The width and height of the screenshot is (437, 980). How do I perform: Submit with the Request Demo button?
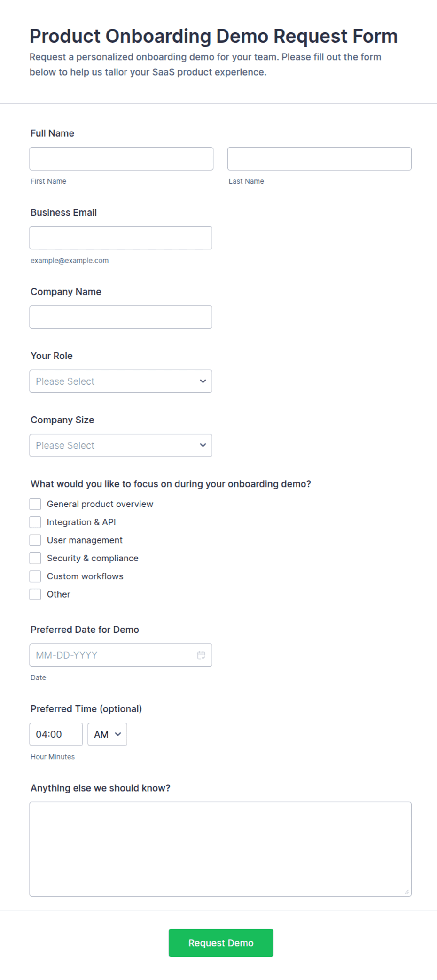tap(221, 942)
